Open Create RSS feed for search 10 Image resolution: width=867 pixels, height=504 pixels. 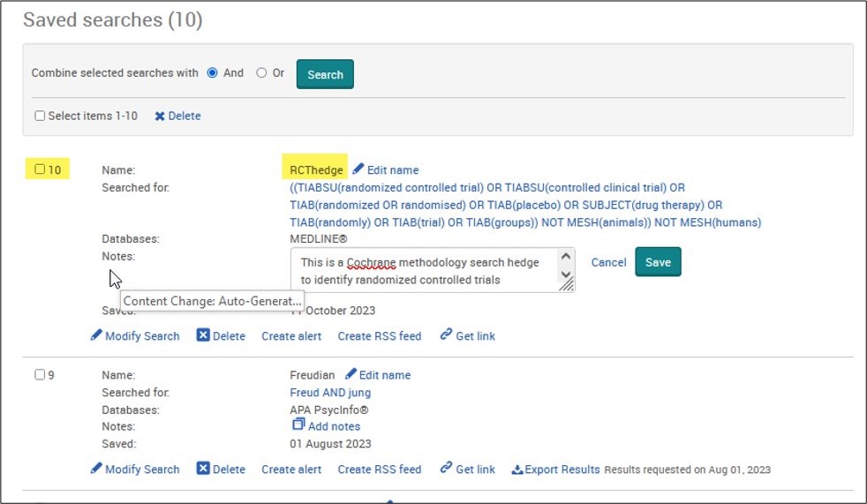pos(379,336)
